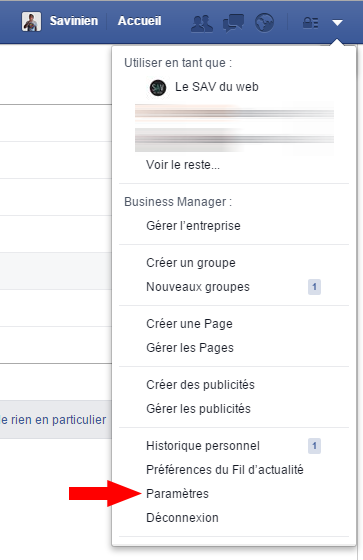The height and width of the screenshot is (560, 363).
Task: Expand Voir le reste list
Action: (183, 165)
